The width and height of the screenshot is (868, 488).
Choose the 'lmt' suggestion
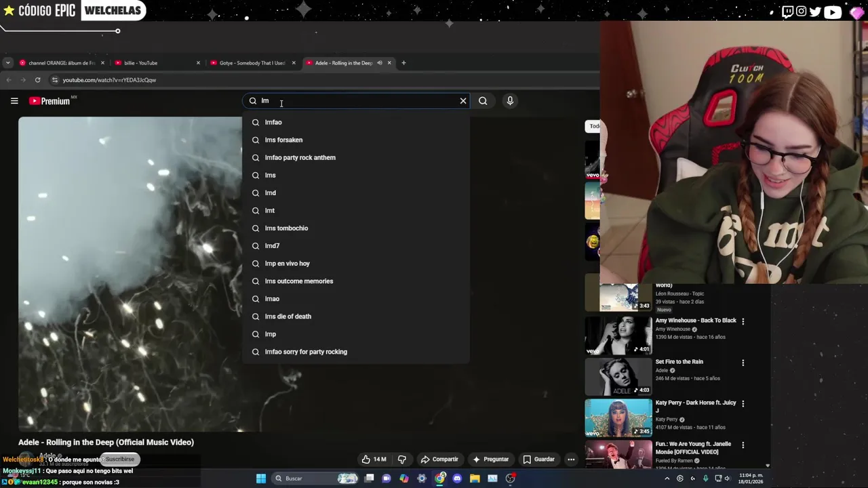(x=356, y=210)
